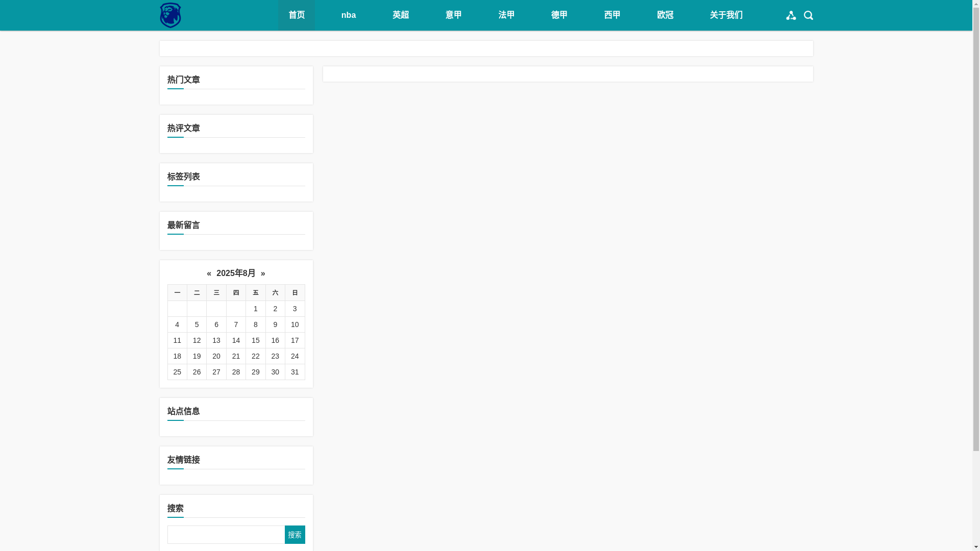Click the 最新留言 section heading

tap(184, 225)
